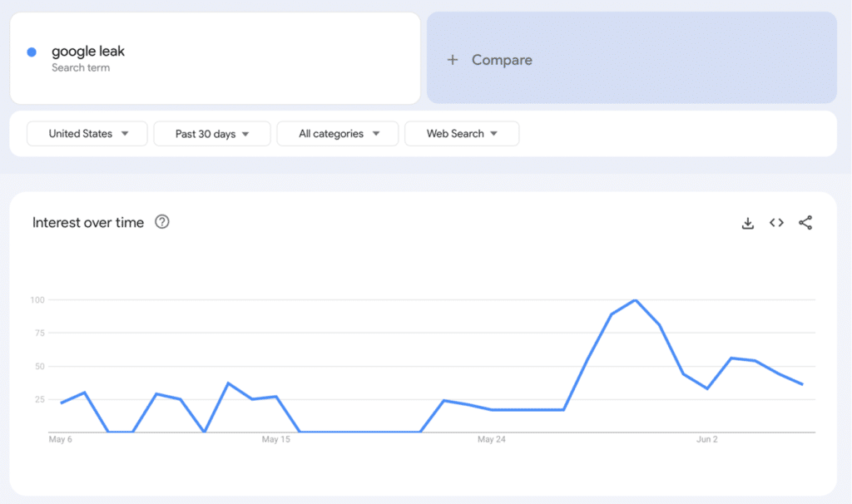Click the peak point of the trend line

click(x=635, y=300)
